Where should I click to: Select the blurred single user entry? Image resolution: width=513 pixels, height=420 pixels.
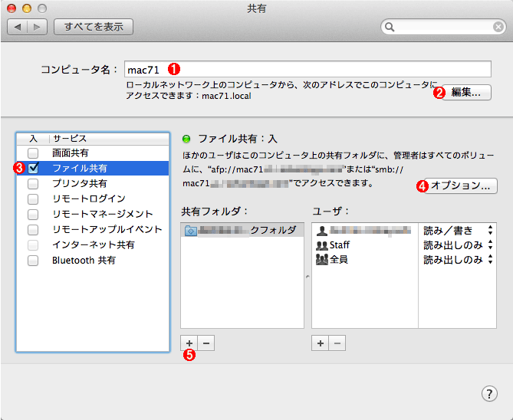(x=365, y=230)
